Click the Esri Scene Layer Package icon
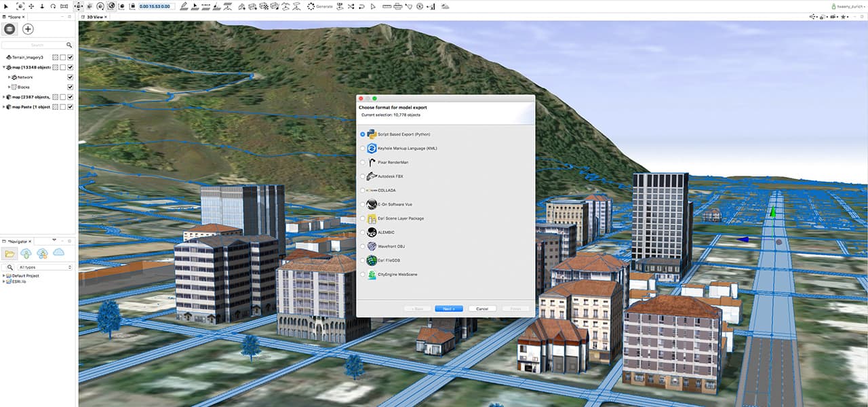Viewport: 868px width, 407px height. 372,218
